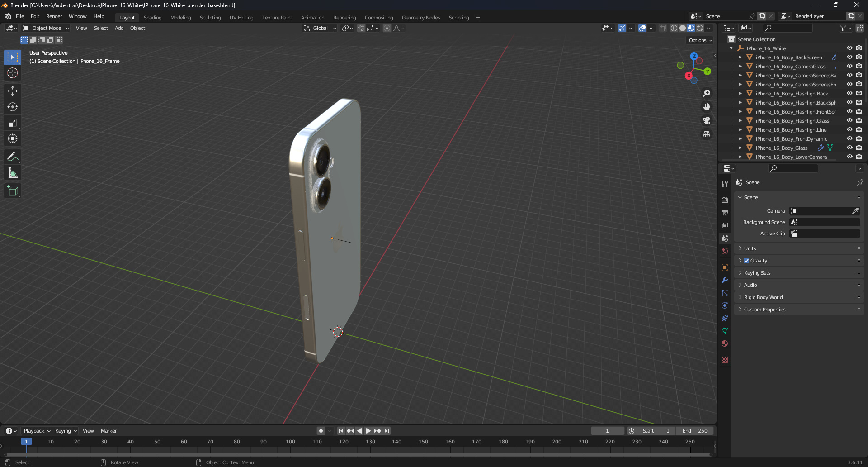
Task: Activate the Transform tool
Action: pos(13,138)
